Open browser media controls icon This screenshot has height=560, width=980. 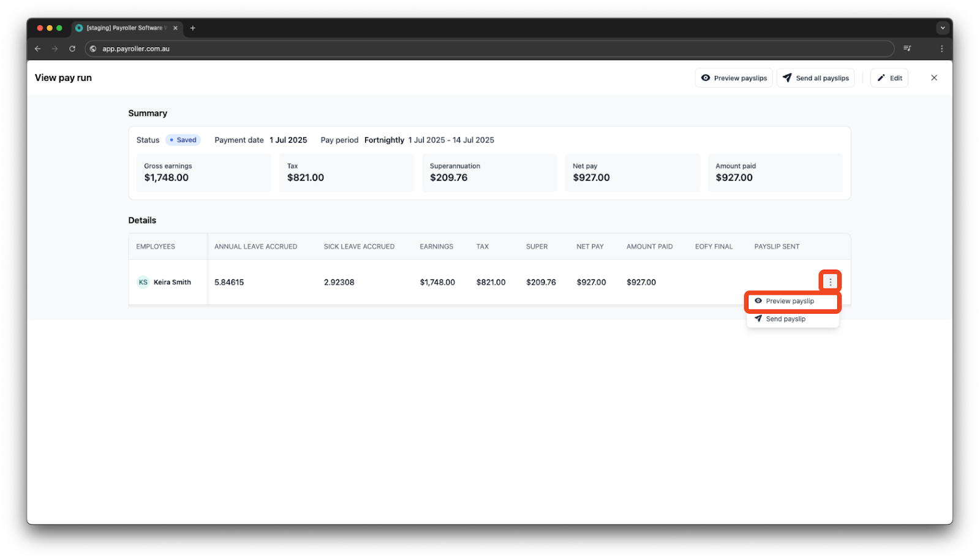[x=907, y=48]
